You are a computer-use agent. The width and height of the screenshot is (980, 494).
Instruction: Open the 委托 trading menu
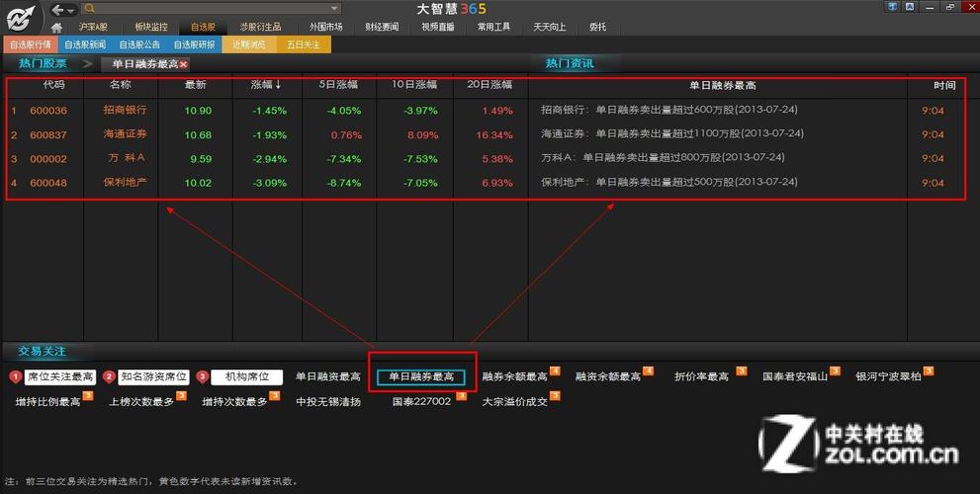point(597,27)
